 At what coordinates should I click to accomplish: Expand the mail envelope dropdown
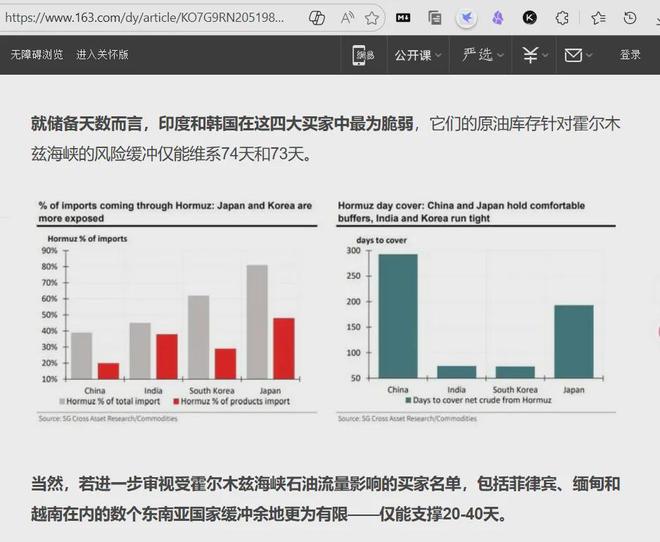pyautogui.click(x=579, y=55)
